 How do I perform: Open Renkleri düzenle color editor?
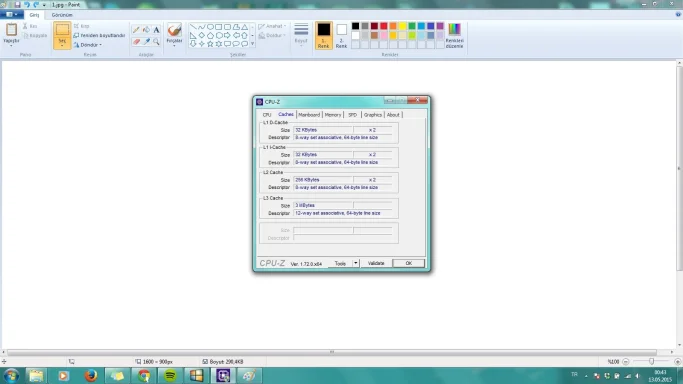[454, 35]
